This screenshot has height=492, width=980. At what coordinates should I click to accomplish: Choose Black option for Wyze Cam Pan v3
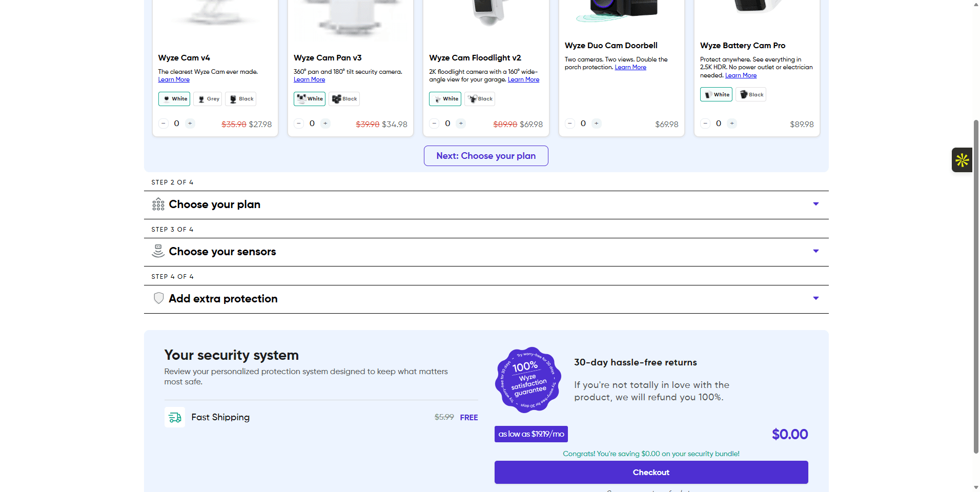[x=344, y=99]
